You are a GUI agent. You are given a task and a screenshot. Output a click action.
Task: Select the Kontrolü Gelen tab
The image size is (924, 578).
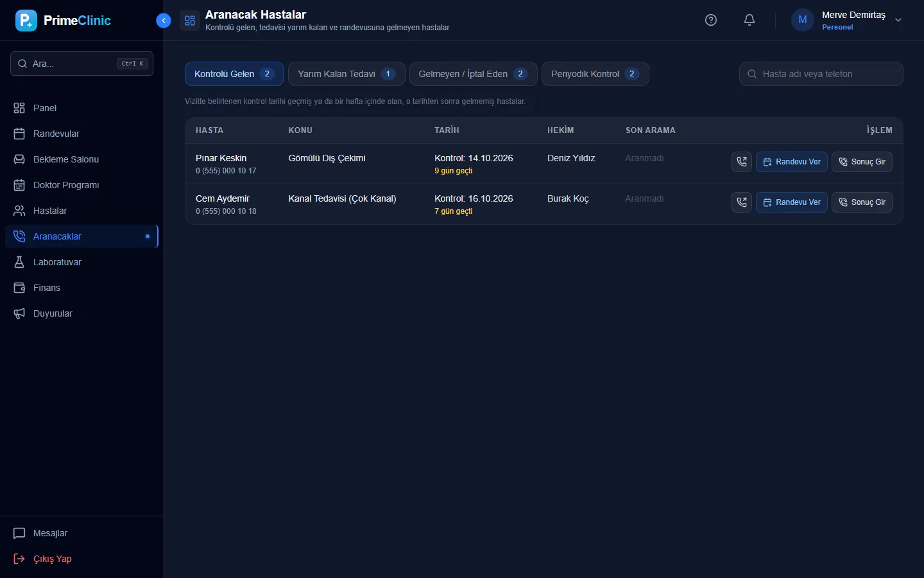click(234, 74)
